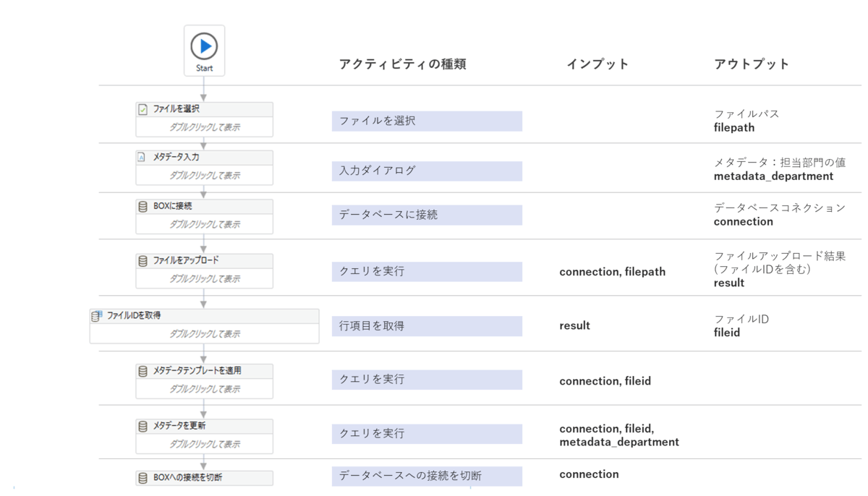Viewport: 868px width, 496px height.
Task: Click the メタデータを更新 database icon
Action: (143, 426)
